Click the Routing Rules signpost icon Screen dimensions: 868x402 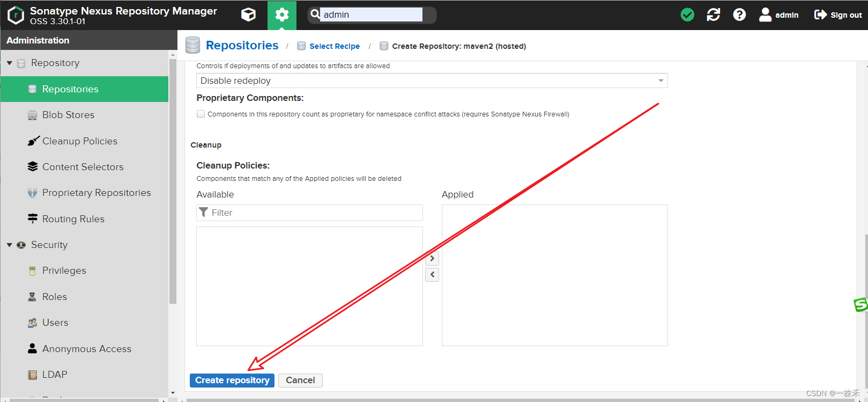pyautogui.click(x=32, y=218)
